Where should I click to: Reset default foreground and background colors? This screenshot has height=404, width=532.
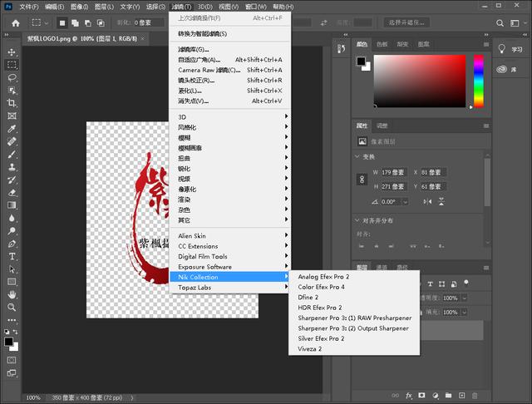coord(7,332)
